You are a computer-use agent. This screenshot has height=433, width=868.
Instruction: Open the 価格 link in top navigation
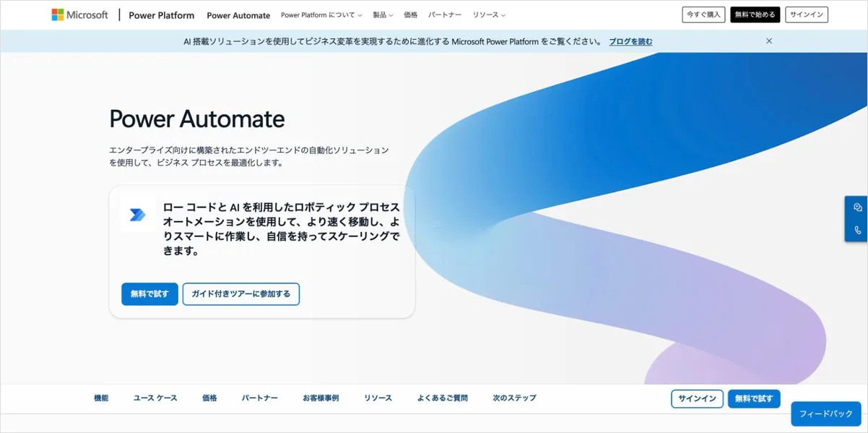411,15
